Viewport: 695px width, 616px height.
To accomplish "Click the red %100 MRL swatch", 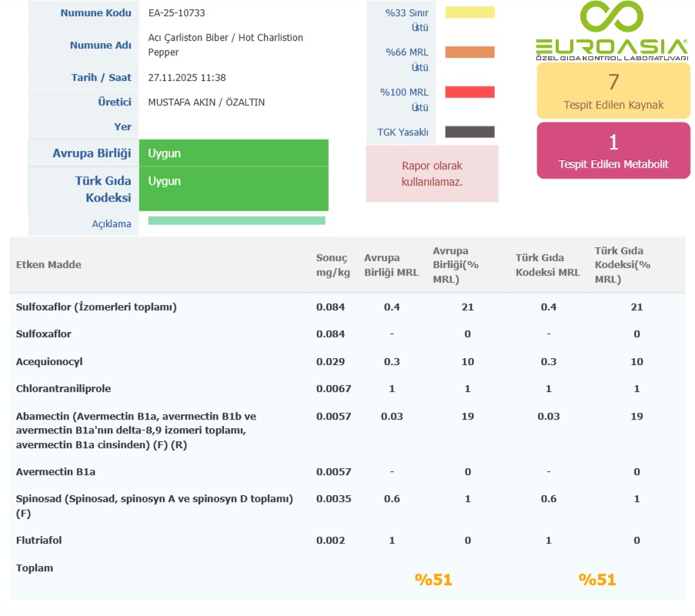I will pyautogui.click(x=469, y=92).
